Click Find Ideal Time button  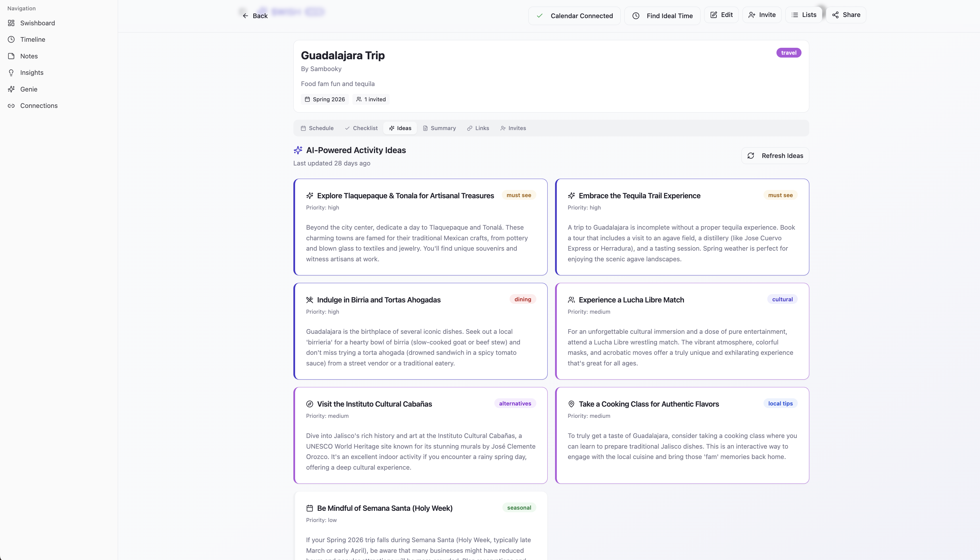click(662, 16)
